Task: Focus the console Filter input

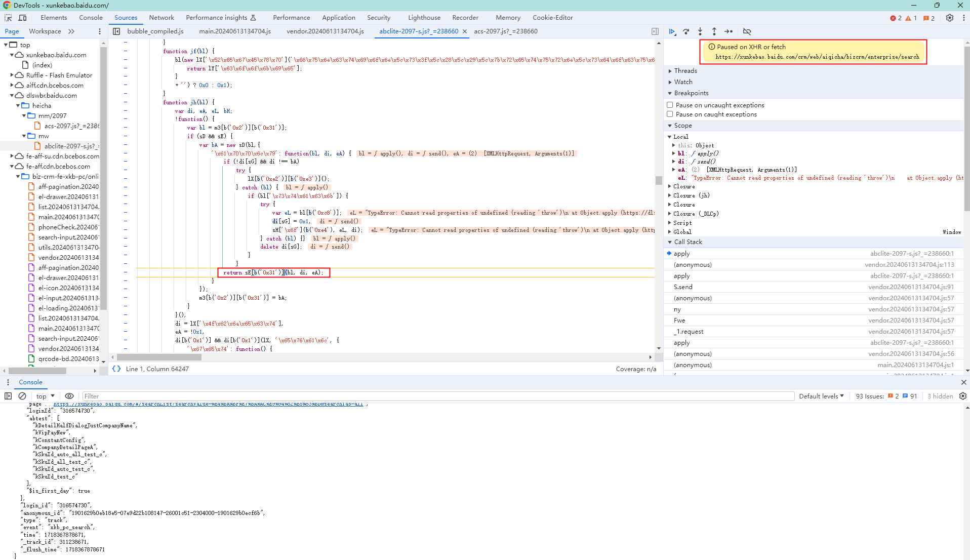Action: (x=438, y=396)
